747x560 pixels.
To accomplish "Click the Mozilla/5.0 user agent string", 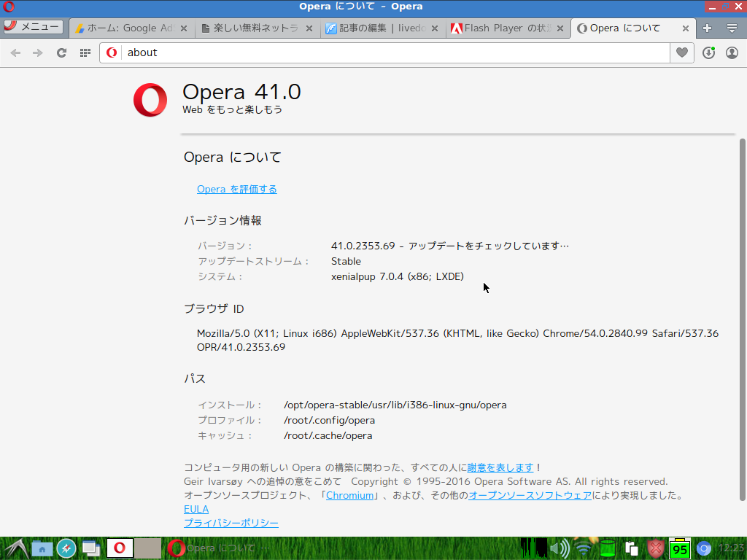I will [457, 340].
